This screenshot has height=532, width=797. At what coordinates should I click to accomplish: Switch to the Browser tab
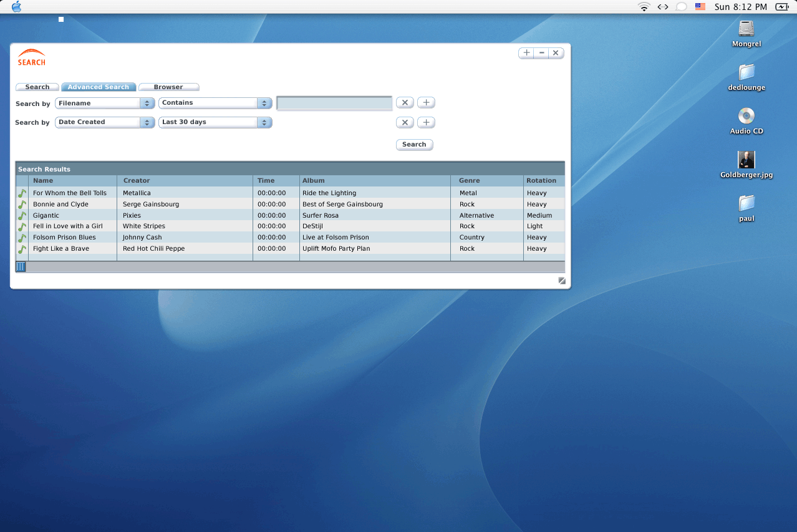pyautogui.click(x=168, y=87)
